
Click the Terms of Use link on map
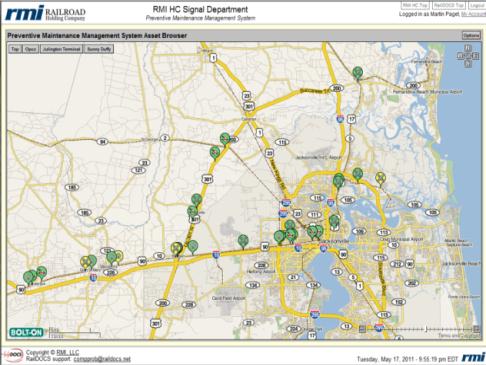coord(458,336)
